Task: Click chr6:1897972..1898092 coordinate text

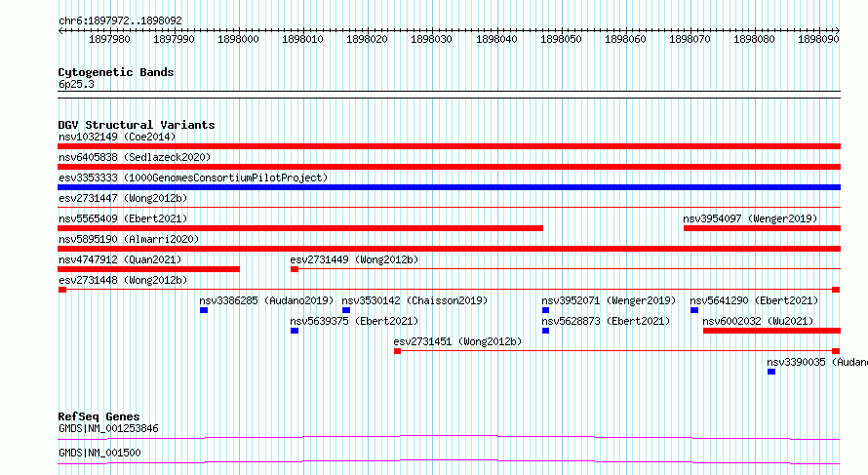Action: pos(120,20)
